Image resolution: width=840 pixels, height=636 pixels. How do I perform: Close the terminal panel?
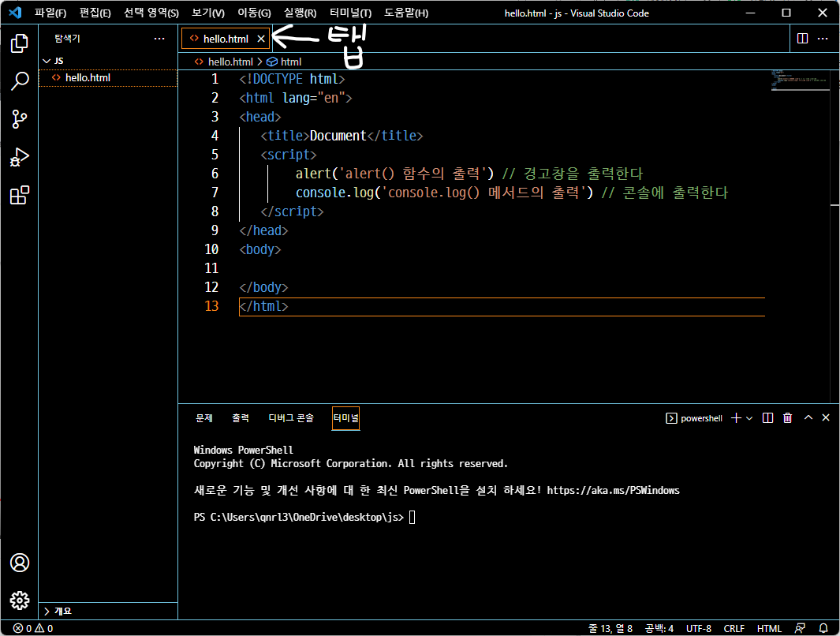(x=826, y=418)
